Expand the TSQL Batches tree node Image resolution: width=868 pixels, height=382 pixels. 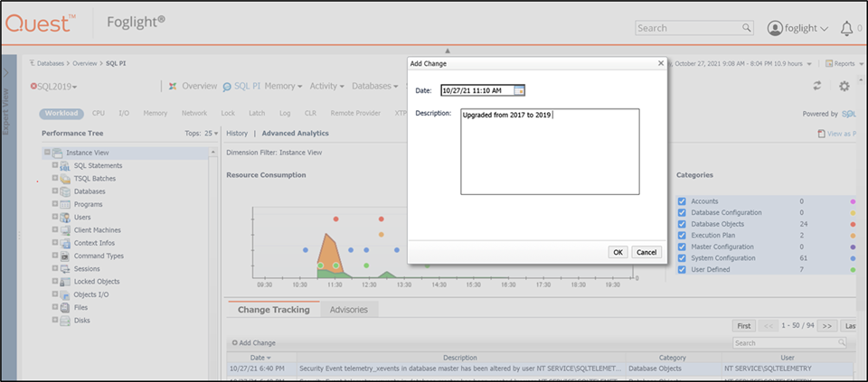[55, 178]
